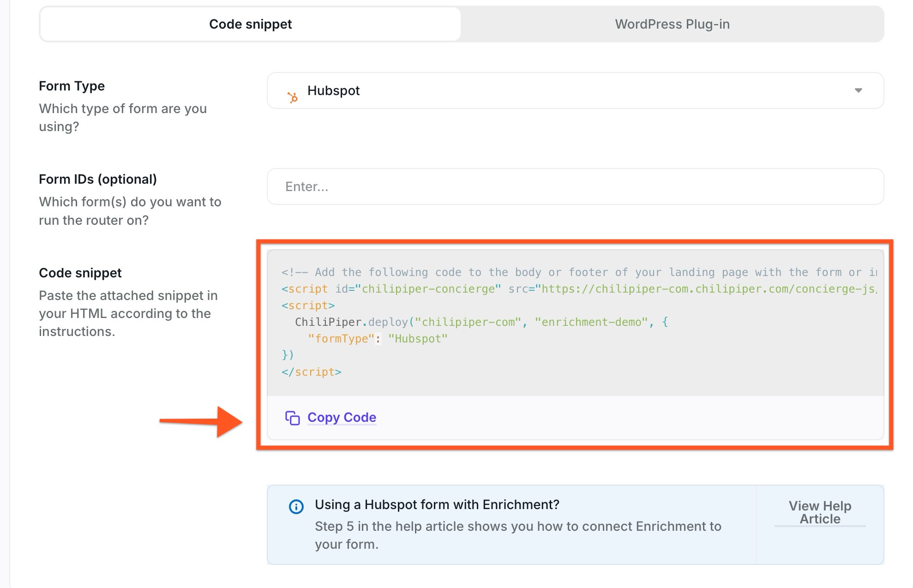Select the Code snippet tab
The image size is (913, 588).
pyautogui.click(x=250, y=24)
